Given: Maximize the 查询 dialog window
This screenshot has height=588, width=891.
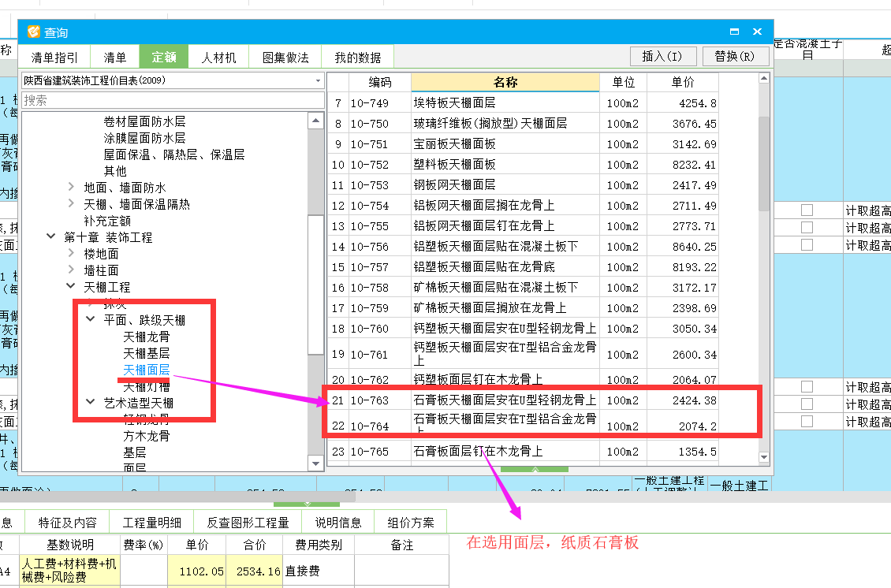Looking at the screenshot, I should (x=734, y=32).
